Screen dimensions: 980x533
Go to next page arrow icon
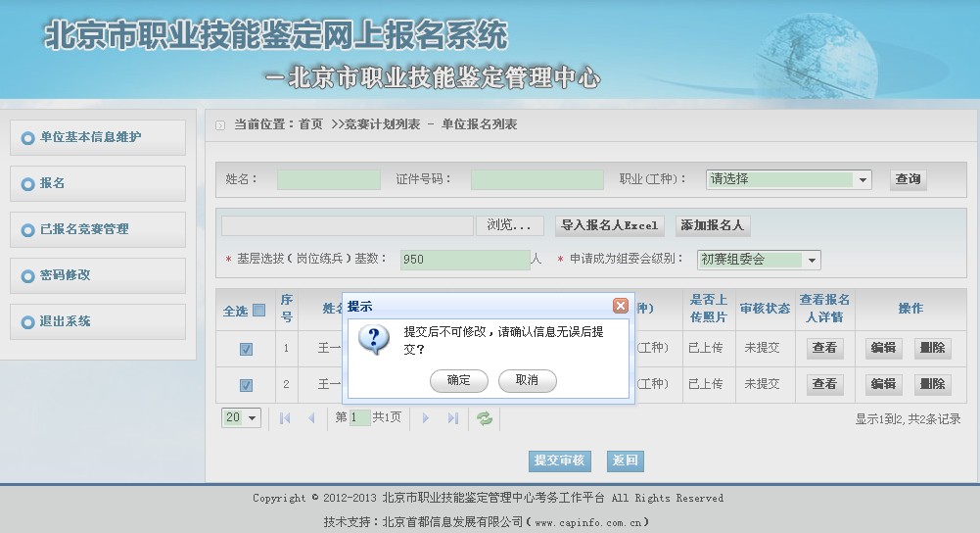[x=425, y=418]
